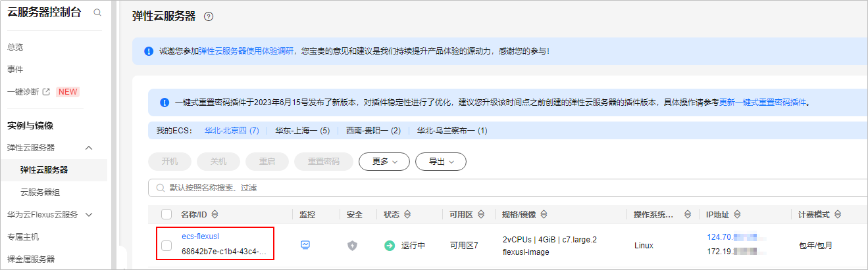Click the security shield icon for ecs-flexusl

pyautogui.click(x=353, y=246)
